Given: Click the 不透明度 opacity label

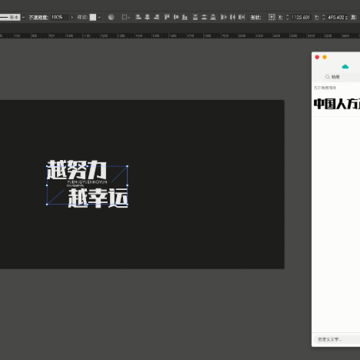Looking at the screenshot, I should coord(38,17).
